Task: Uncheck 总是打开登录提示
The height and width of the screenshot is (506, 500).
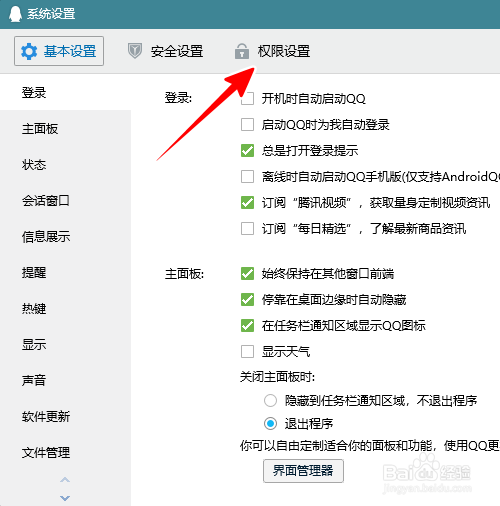Action: coord(247,151)
